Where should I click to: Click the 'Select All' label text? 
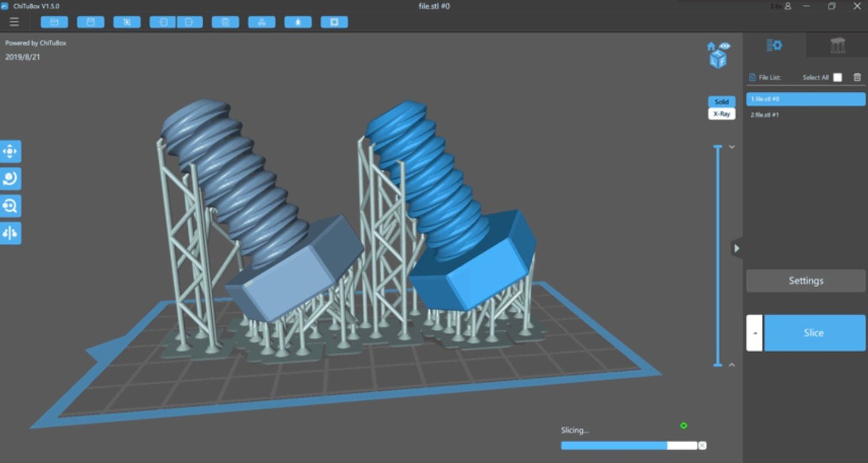816,77
